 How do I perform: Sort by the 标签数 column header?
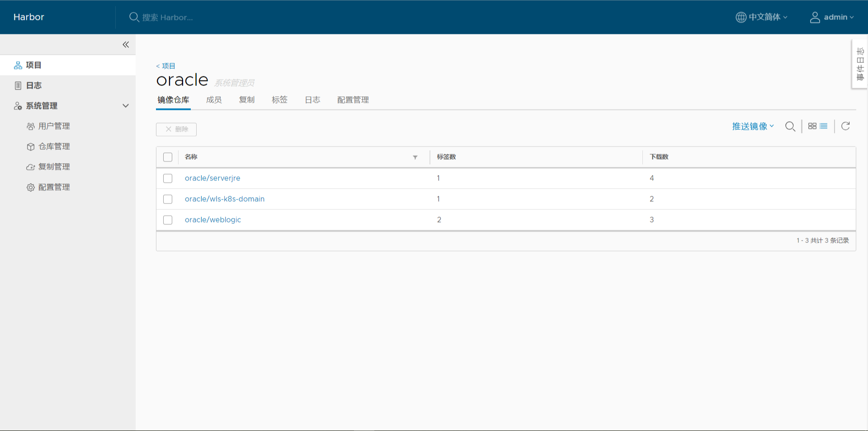click(446, 157)
